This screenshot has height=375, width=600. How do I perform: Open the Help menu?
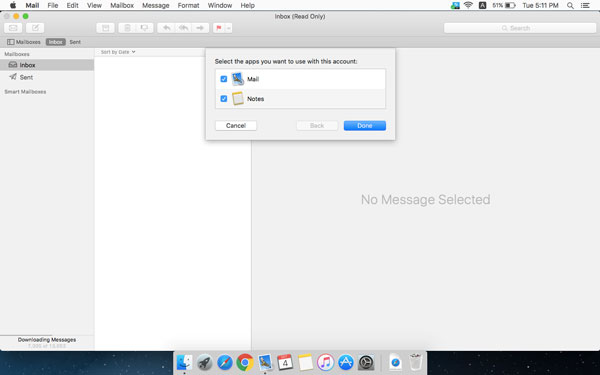(x=248, y=5)
